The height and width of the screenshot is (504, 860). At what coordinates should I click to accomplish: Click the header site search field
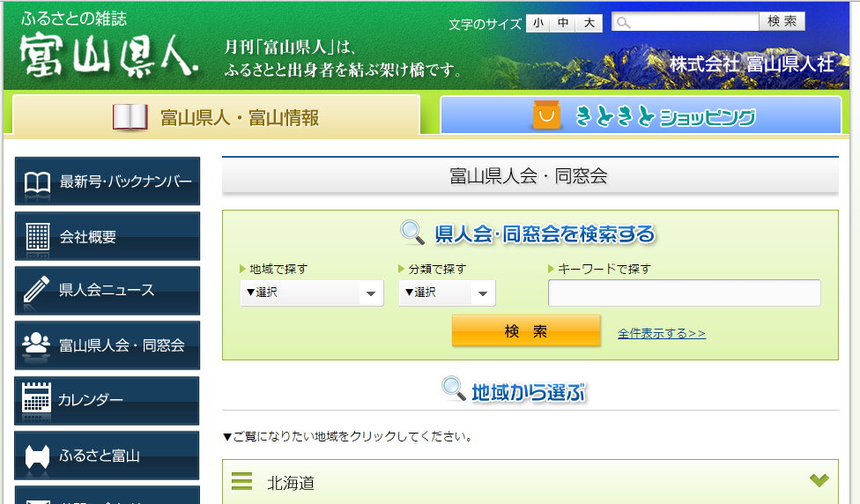pyautogui.click(x=686, y=22)
